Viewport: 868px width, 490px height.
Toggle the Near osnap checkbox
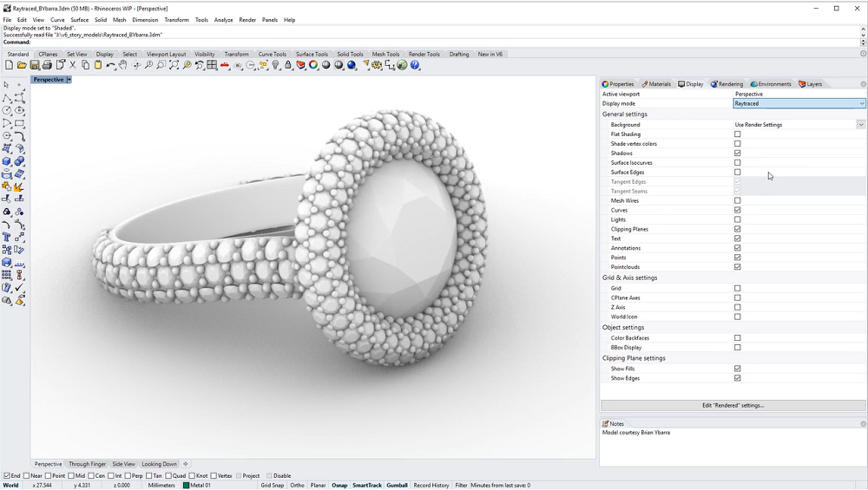click(x=27, y=476)
